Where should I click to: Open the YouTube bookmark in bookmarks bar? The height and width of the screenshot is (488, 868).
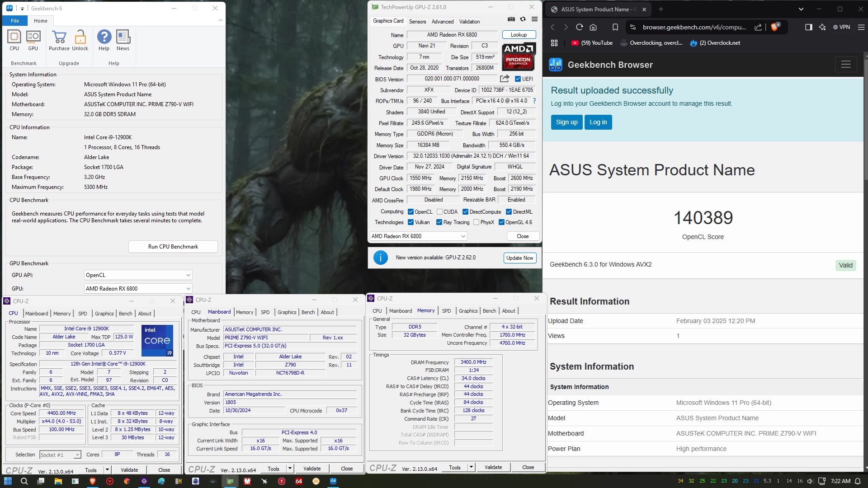592,43
